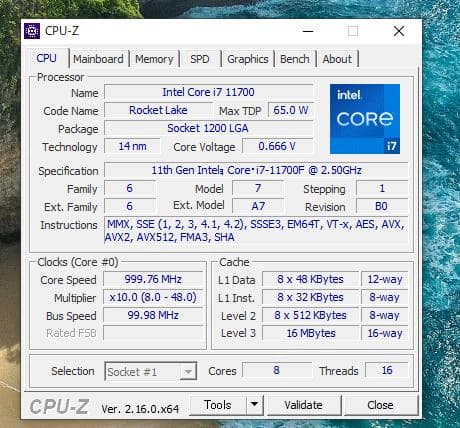Image resolution: width=460 pixels, height=428 pixels.
Task: Close CPU-Z with the title bar X
Action: point(399,31)
